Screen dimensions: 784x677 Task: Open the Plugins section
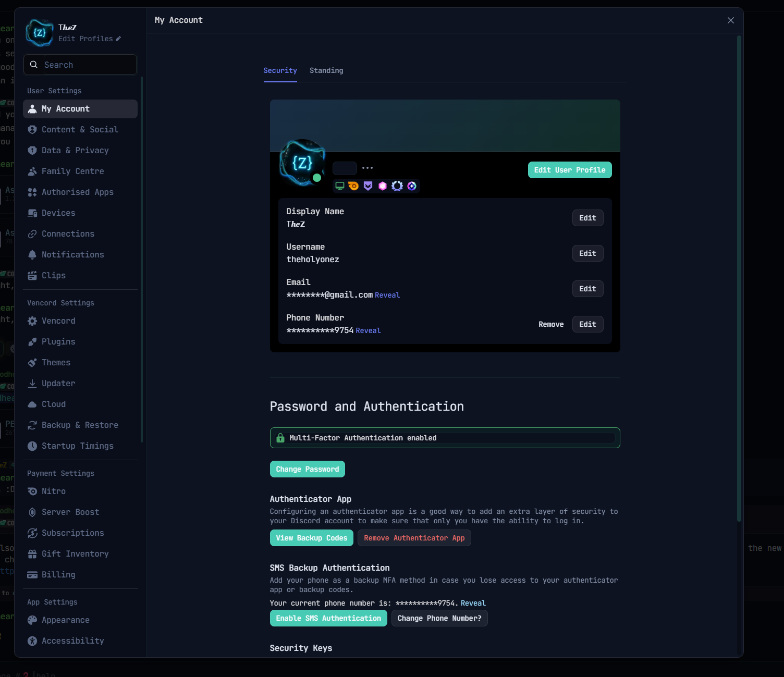click(80, 341)
